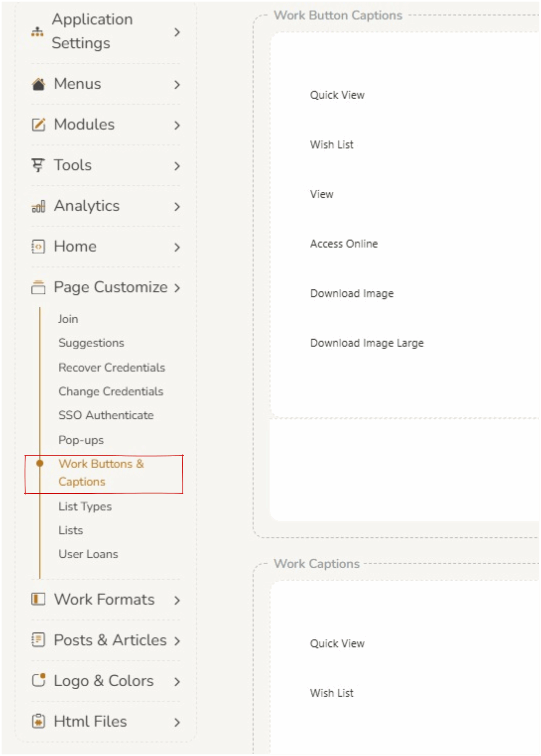Open the Recover Credentials submenu item
Viewport: 541px width, 756px height.
click(x=112, y=367)
